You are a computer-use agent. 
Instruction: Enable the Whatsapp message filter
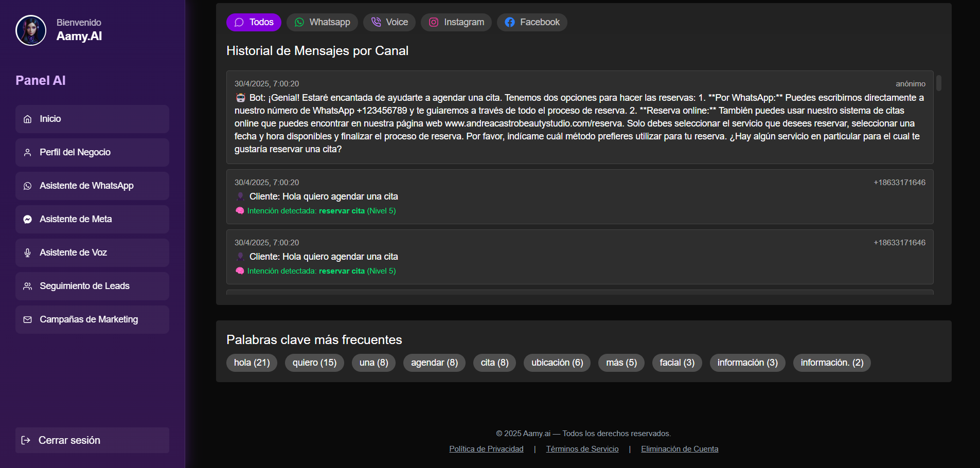pyautogui.click(x=322, y=22)
